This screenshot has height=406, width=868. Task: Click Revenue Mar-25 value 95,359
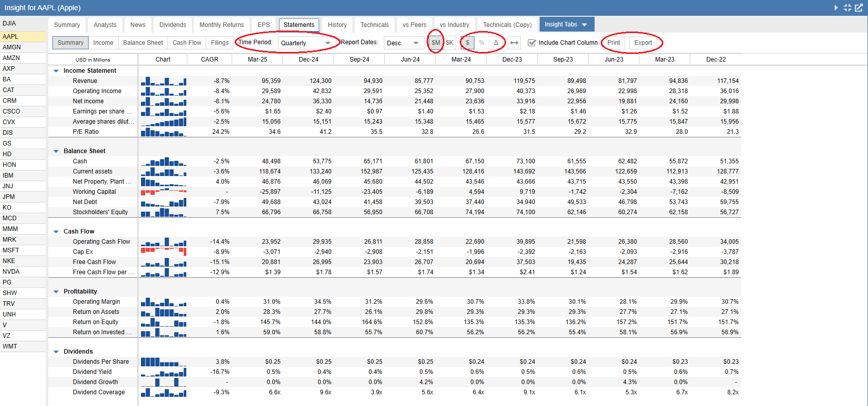point(271,81)
